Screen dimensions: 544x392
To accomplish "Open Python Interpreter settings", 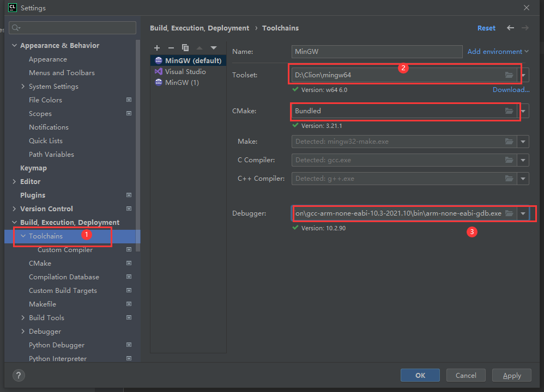I will coord(58,358).
